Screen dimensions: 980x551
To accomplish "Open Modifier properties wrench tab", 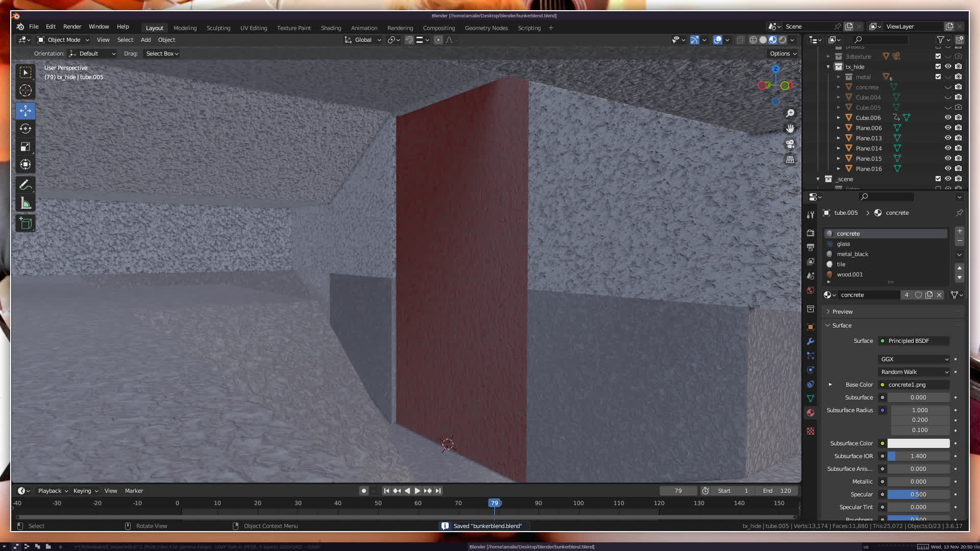I will pyautogui.click(x=811, y=341).
